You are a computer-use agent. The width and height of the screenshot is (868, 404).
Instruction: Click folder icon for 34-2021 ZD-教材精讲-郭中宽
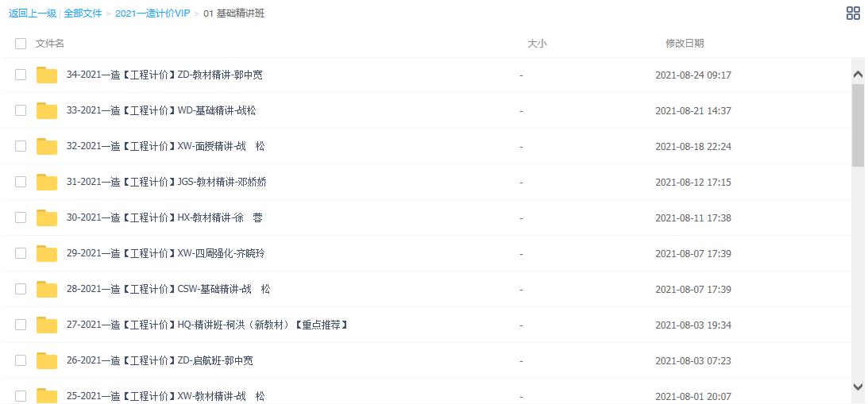coord(47,75)
